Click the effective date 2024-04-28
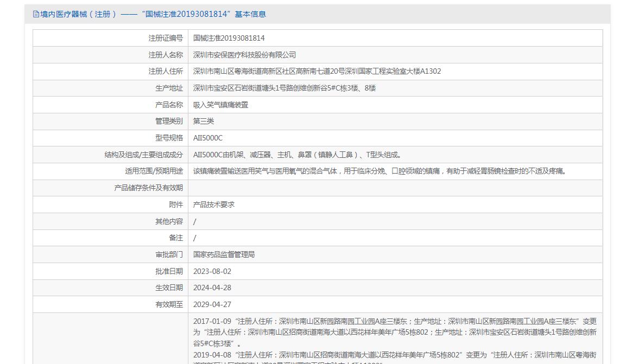Image resolution: width=626 pixels, height=364 pixels. 212,288
